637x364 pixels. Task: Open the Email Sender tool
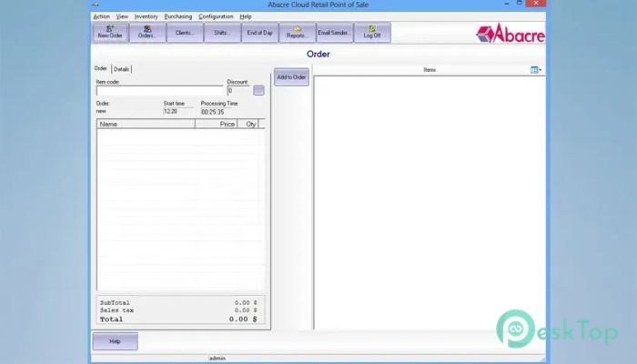(x=335, y=33)
